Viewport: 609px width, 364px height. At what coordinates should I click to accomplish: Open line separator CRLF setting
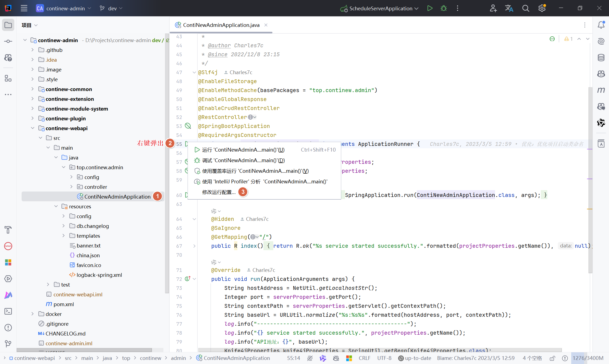[x=364, y=358]
